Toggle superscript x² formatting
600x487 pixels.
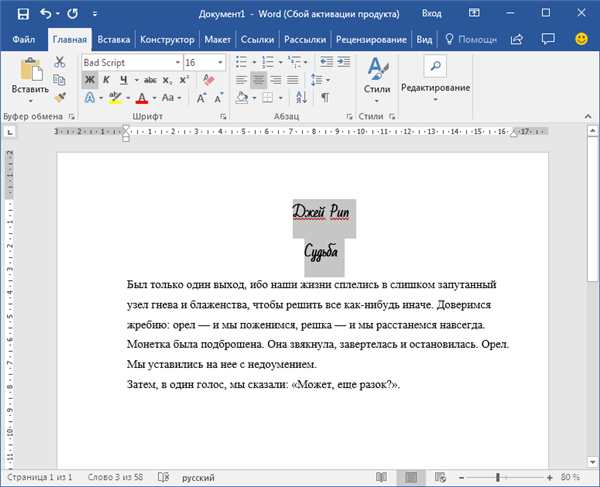(184, 80)
